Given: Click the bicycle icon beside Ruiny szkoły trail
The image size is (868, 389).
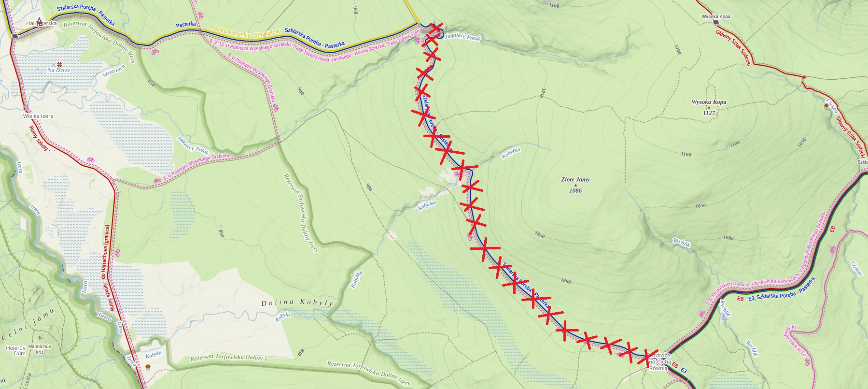Looking at the screenshot, I should (x=91, y=160).
